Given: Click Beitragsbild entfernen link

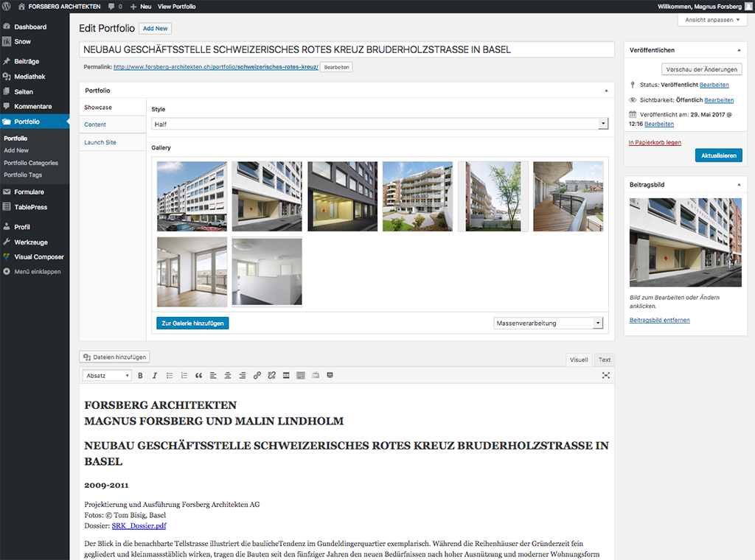Looking at the screenshot, I should pyautogui.click(x=660, y=320).
